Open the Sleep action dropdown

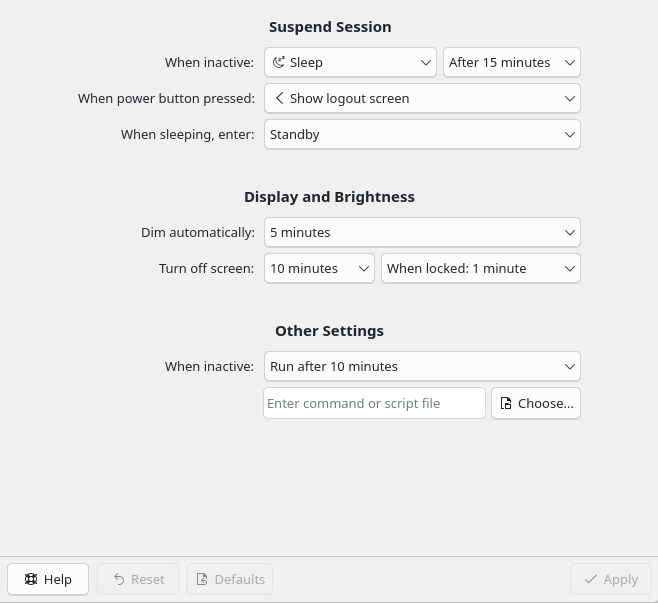pos(350,62)
